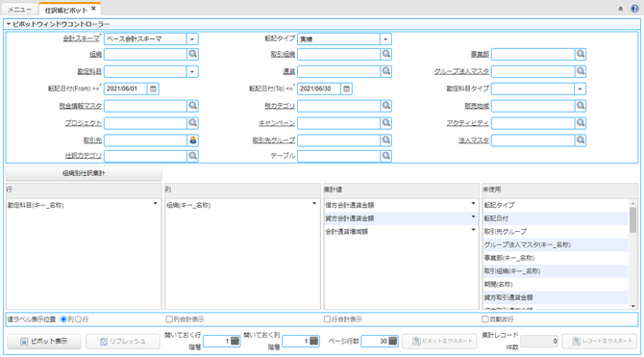644x357 pixels.
Task: Open the 販売地域 lookup icon
Action: (x=580, y=106)
